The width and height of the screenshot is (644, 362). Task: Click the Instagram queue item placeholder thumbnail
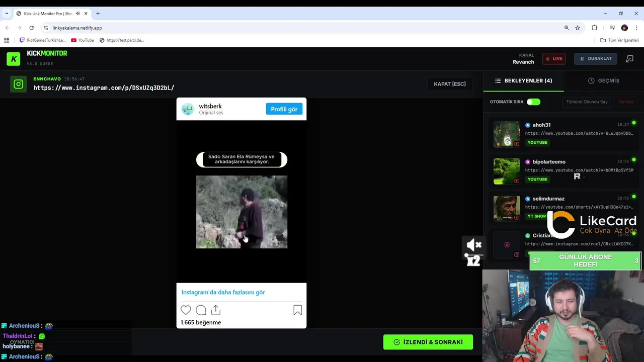click(x=507, y=245)
